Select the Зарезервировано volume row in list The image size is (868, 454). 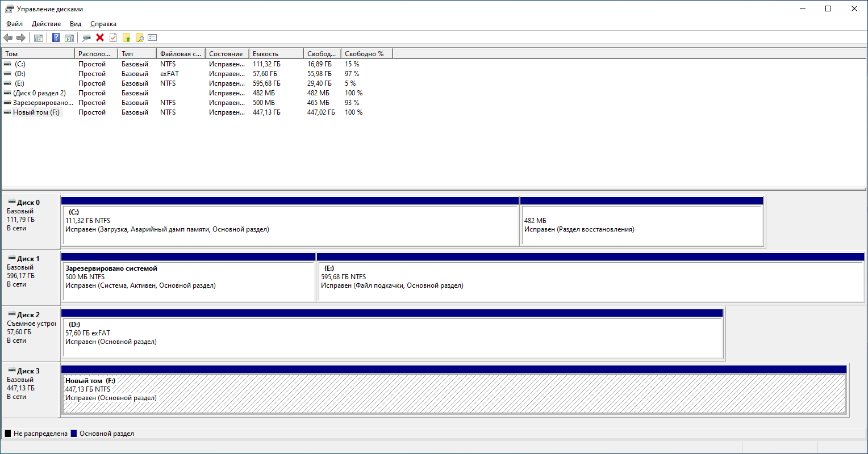(x=197, y=103)
